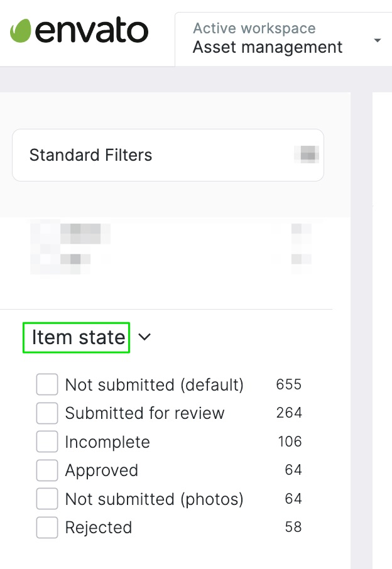Enable the Incomplete filter checkbox
Image resolution: width=392 pixels, height=569 pixels.
point(47,442)
